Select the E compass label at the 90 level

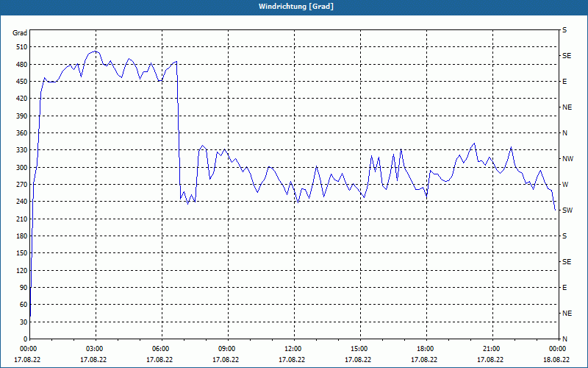click(x=564, y=288)
